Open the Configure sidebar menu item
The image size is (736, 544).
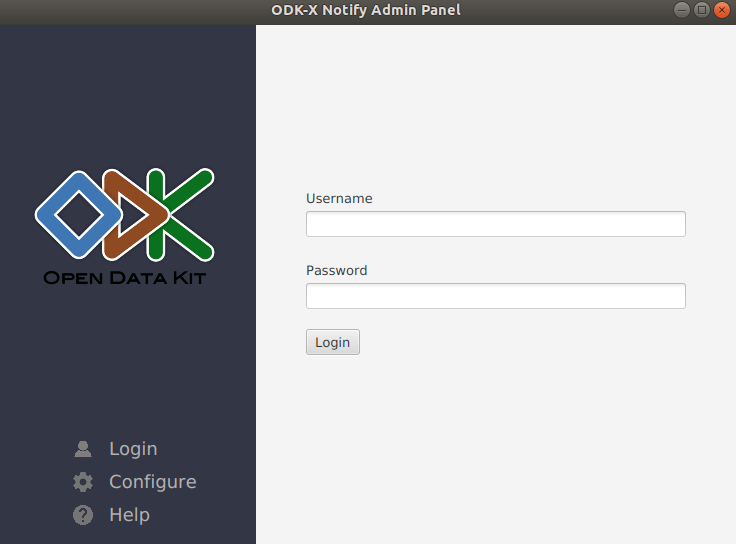click(x=153, y=482)
